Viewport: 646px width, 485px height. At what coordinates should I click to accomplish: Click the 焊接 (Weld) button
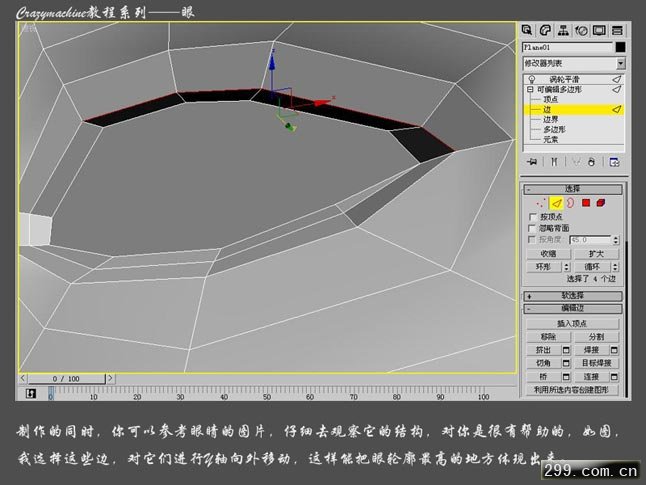point(592,350)
